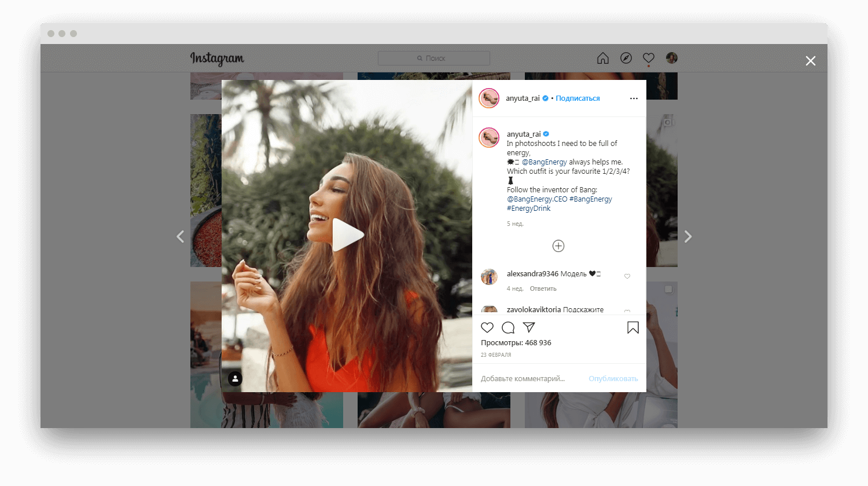This screenshot has width=868, height=486.
Task: Open anyuta_rai avatar in post header
Action: coord(489,98)
